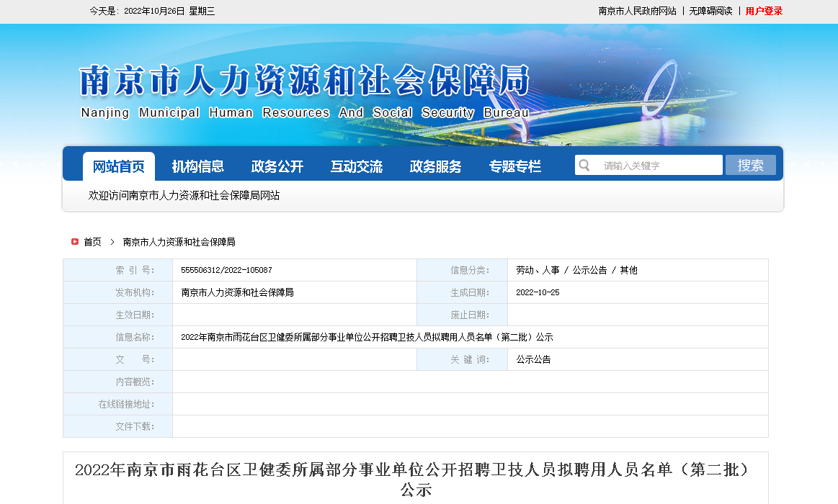This screenshot has height=504, width=838.
Task: Click the 拟聘用人员名单（第二批）公示 article headline
Action: [415, 480]
